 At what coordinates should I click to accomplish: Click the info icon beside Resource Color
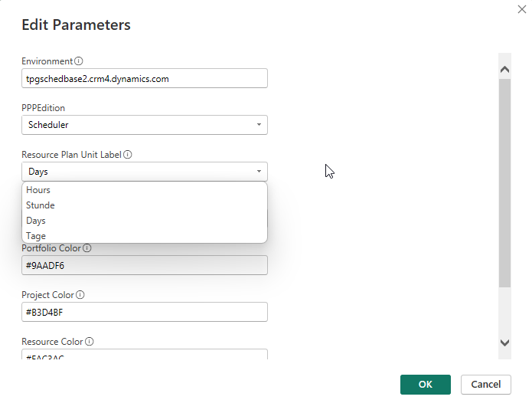(x=89, y=342)
